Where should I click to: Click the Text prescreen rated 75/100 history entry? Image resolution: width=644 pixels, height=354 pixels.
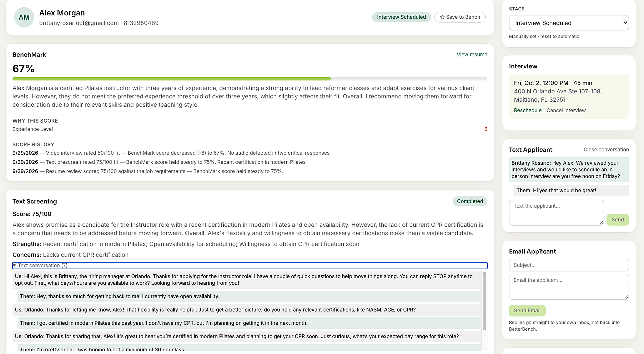[x=159, y=162]
